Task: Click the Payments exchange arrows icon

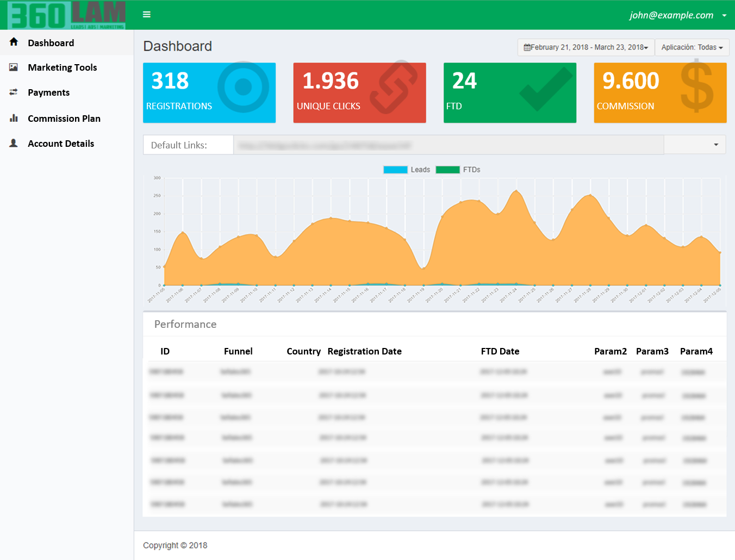Action: tap(14, 92)
